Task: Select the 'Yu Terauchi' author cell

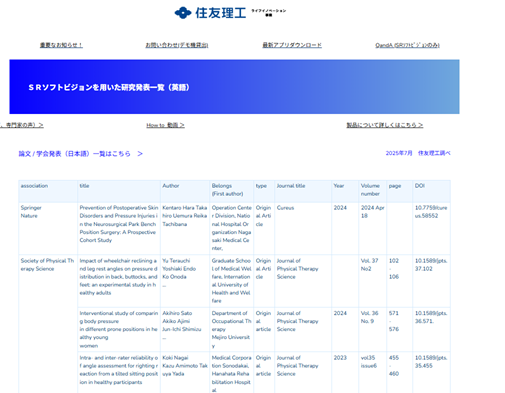Action: 185,281
